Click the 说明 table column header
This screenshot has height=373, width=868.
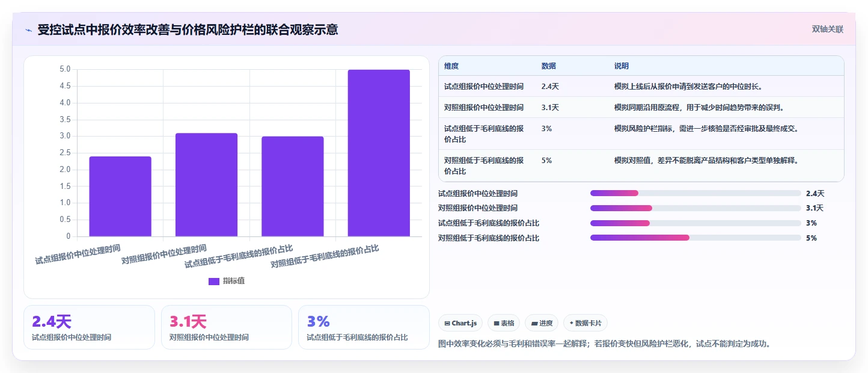[x=621, y=66]
